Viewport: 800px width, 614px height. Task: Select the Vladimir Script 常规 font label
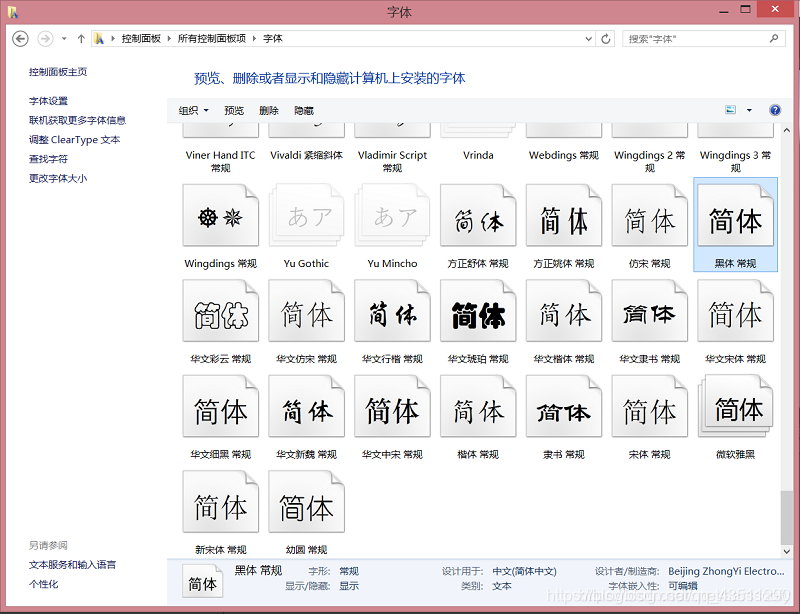pos(392,161)
